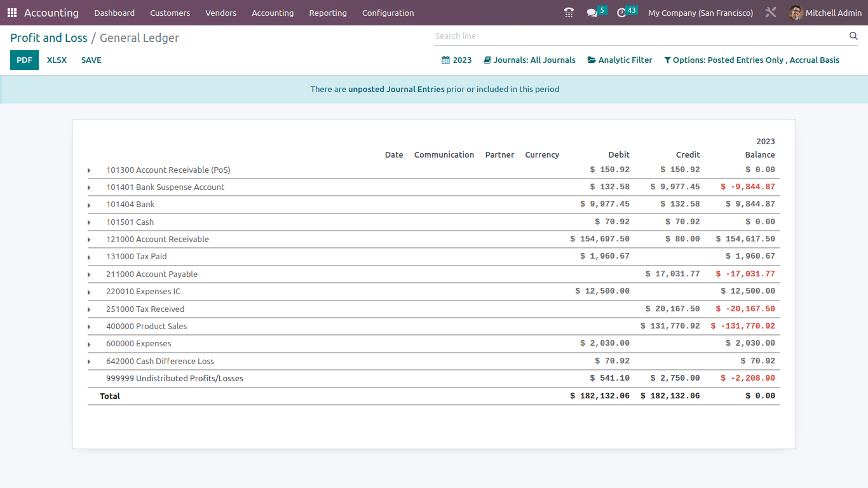Screen dimensions: 868x488
Task: Click the Total debit $ 182,132.06
Action: point(600,396)
